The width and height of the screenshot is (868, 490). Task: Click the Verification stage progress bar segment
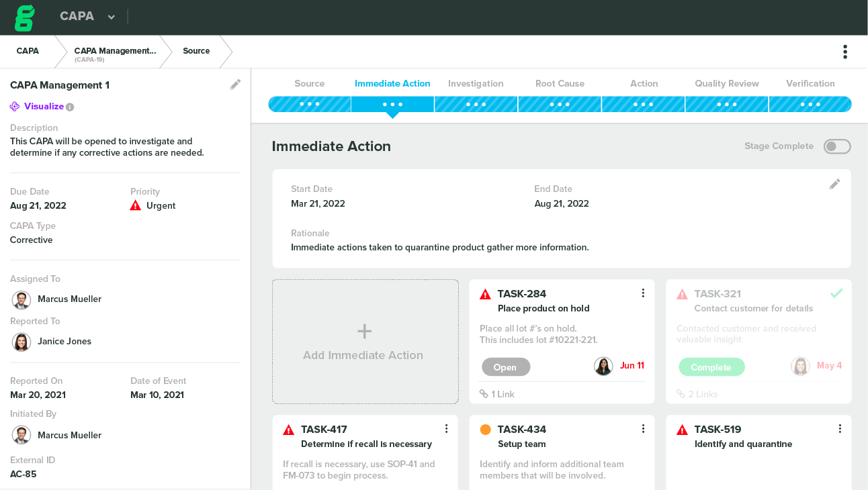[x=810, y=104]
